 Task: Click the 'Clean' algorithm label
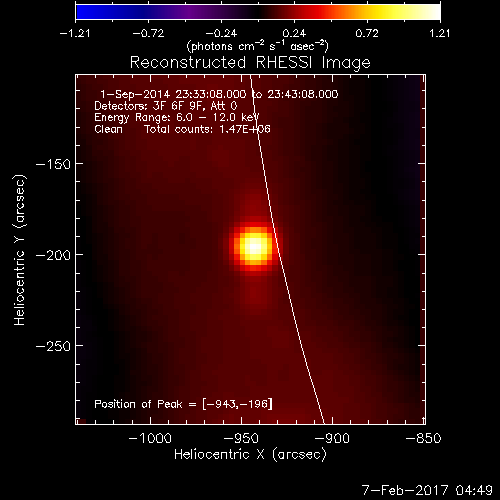click(108, 129)
